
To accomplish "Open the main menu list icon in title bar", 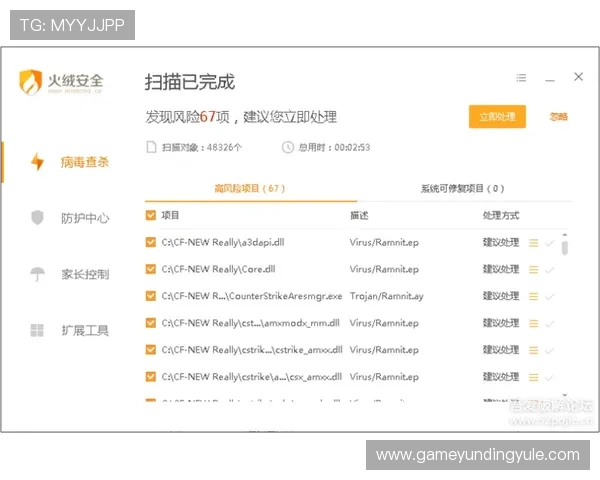I will [521, 78].
